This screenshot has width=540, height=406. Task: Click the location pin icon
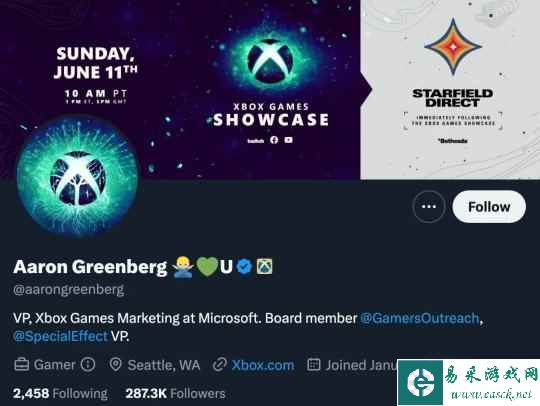115,365
